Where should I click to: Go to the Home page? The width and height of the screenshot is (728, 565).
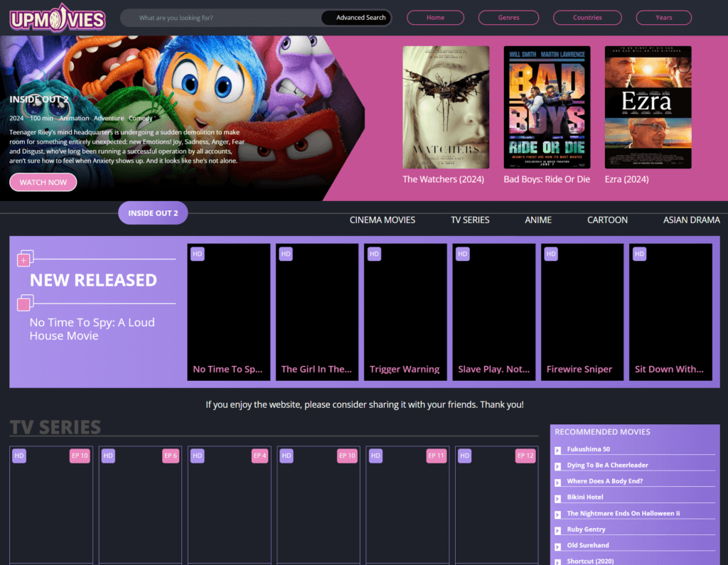(x=435, y=18)
